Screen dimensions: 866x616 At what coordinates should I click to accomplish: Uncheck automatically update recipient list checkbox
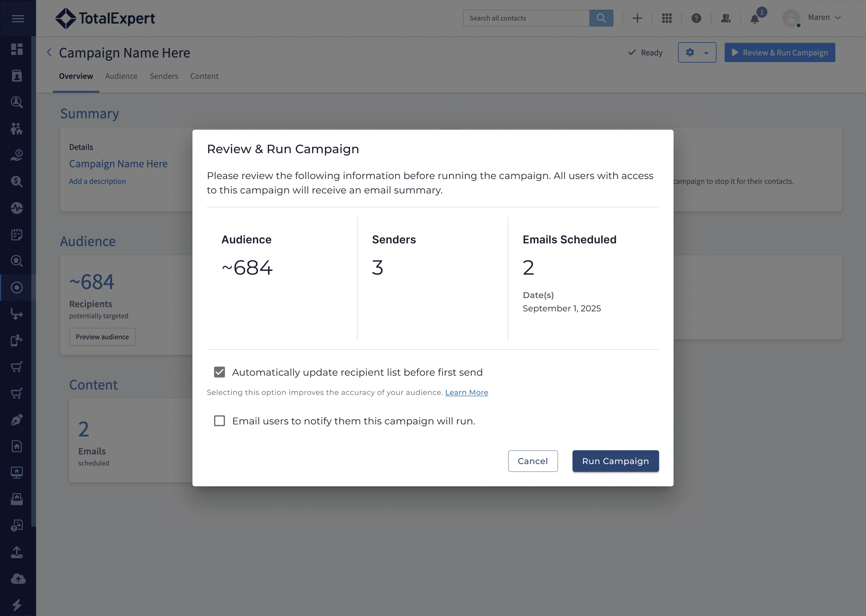click(220, 372)
